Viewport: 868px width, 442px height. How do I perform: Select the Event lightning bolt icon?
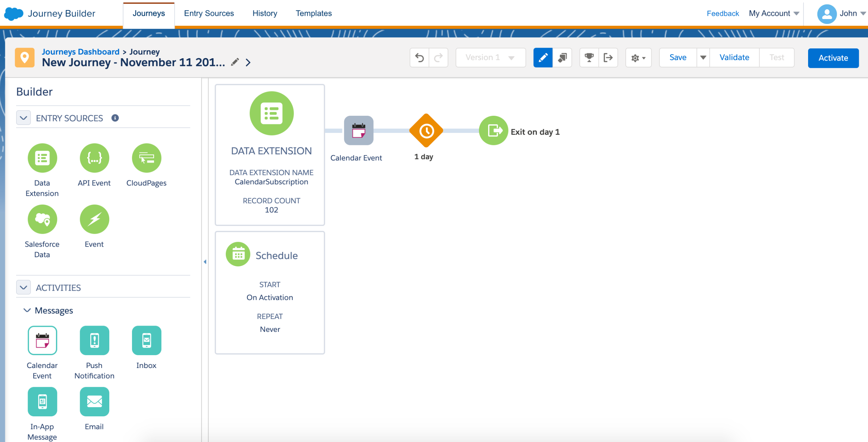(94, 219)
